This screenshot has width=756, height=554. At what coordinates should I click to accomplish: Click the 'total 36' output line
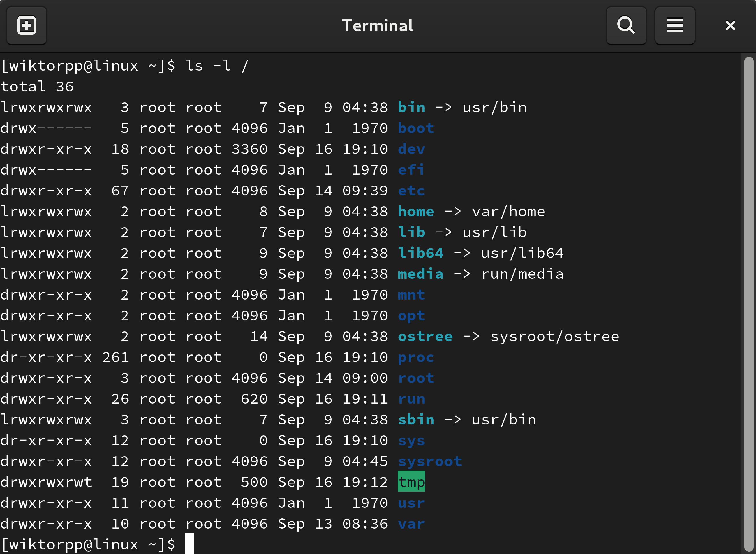point(37,86)
